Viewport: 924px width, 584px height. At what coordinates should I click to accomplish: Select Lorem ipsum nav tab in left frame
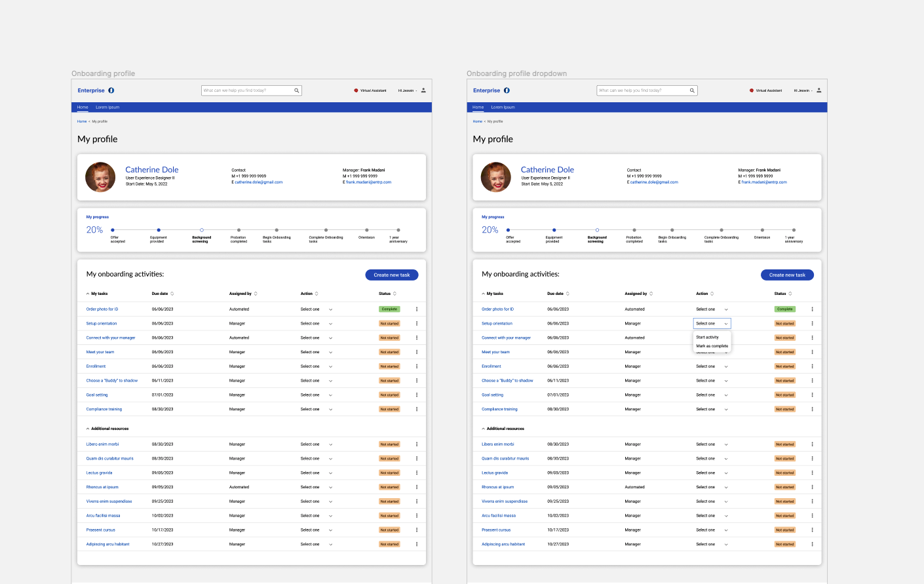[107, 107]
